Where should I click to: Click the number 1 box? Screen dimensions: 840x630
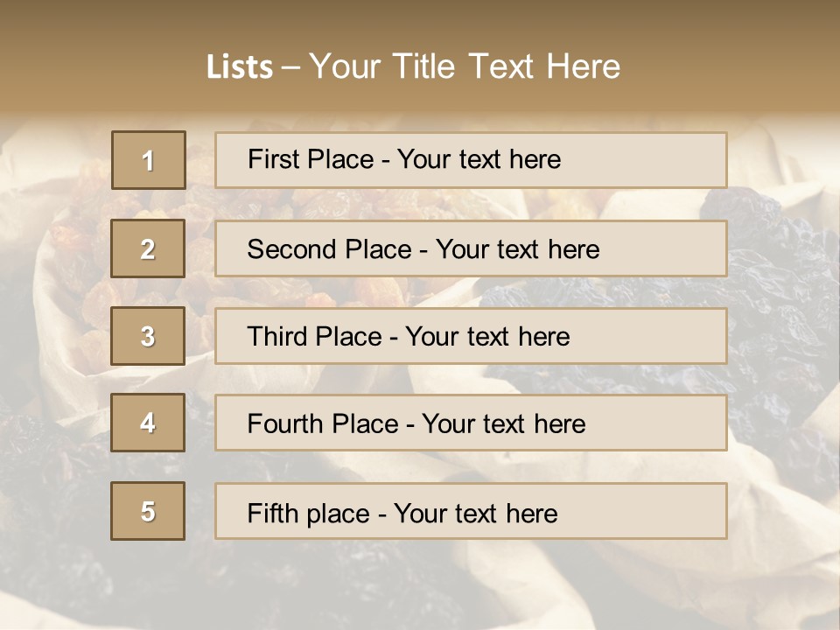(x=149, y=160)
